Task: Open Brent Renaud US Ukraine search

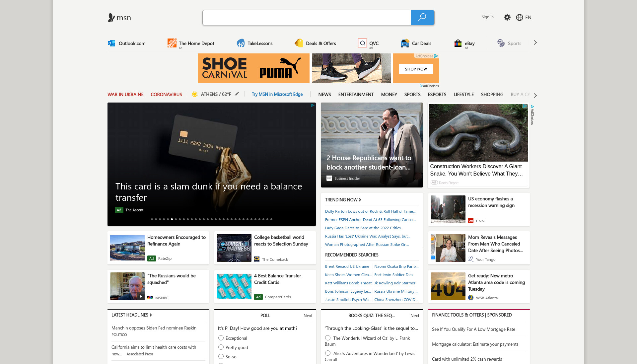Action: click(347, 266)
